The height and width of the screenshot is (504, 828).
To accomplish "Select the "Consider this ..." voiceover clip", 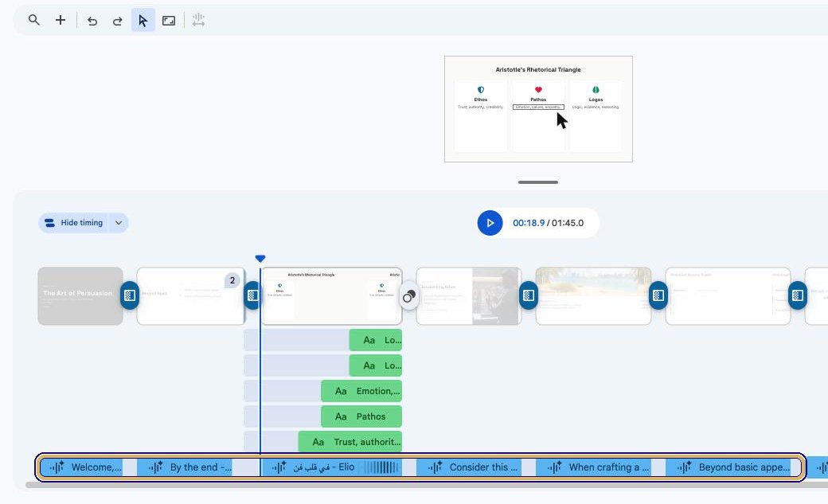I will [469, 467].
